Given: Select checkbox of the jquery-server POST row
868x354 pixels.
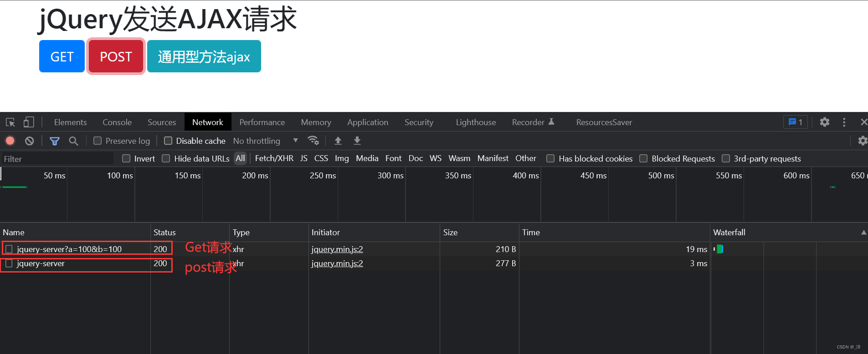Looking at the screenshot, I should (x=9, y=263).
